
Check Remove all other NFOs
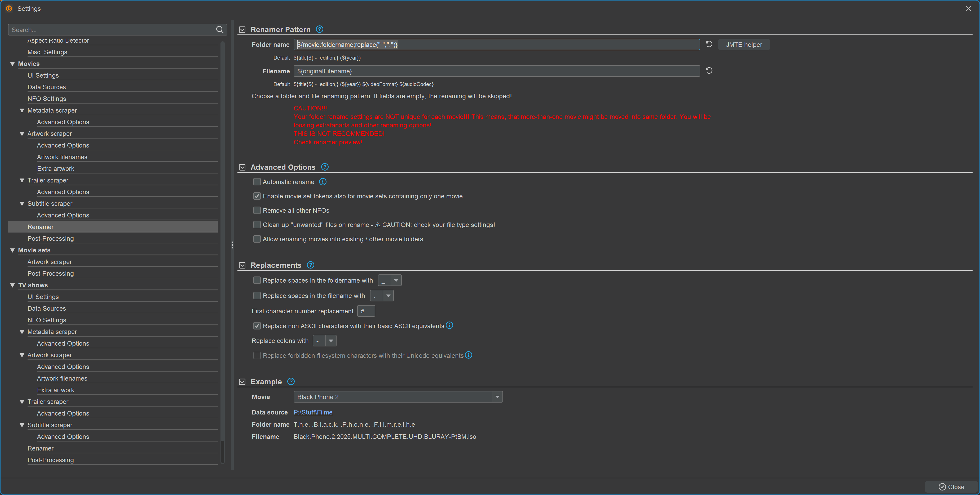pos(257,210)
